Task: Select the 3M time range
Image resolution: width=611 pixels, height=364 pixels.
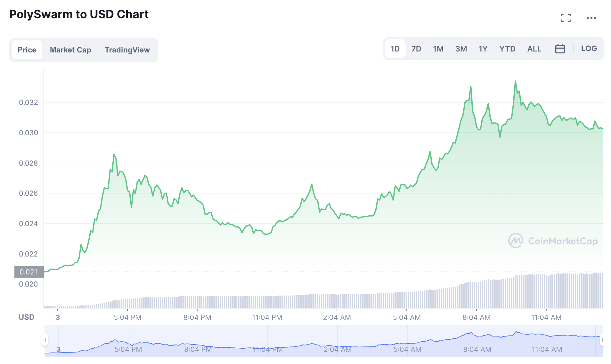Action: 461,49
